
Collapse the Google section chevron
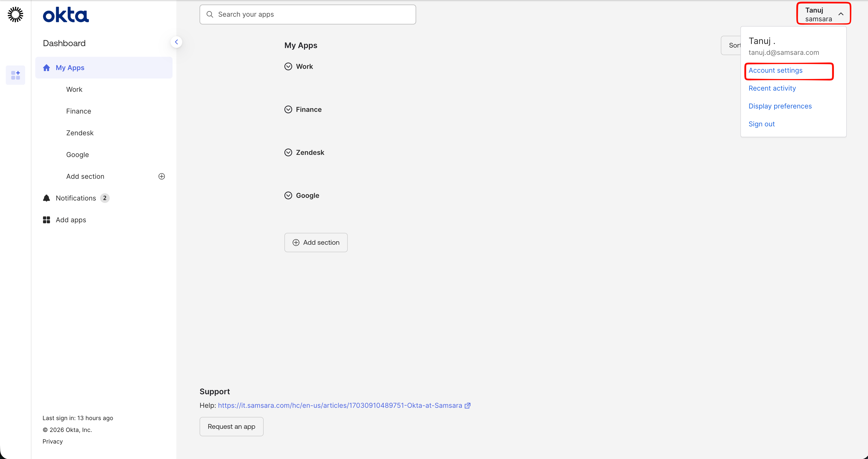(288, 196)
